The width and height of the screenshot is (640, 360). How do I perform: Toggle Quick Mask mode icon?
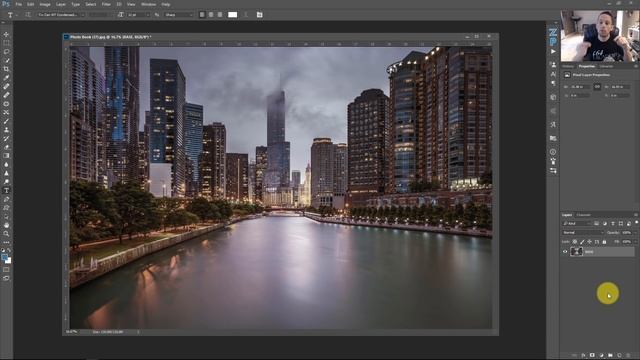coord(6,269)
